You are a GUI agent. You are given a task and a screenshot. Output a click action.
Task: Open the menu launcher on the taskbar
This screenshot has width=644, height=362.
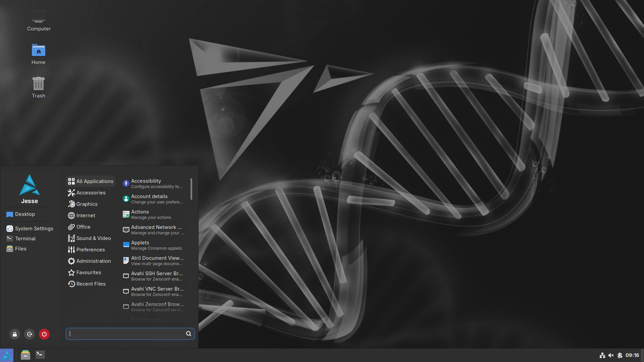click(7, 355)
